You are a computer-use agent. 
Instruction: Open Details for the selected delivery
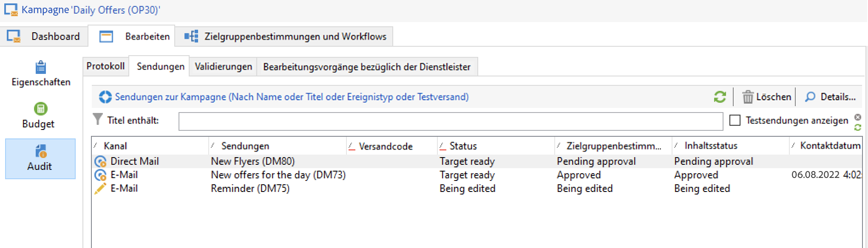tap(831, 97)
